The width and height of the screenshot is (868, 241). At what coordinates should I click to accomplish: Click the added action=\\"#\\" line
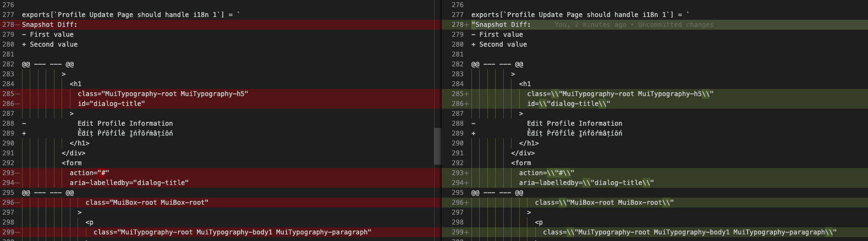(547, 173)
